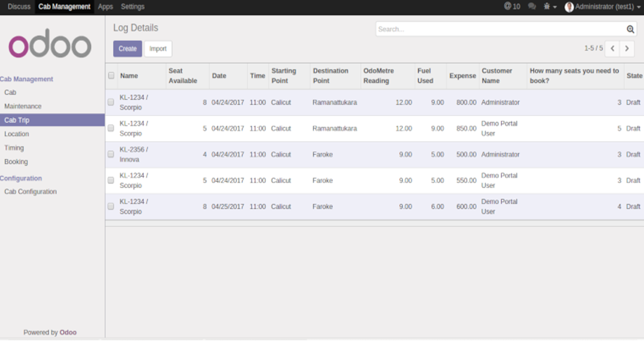
Task: Go to previous page arrow
Action: [612, 49]
